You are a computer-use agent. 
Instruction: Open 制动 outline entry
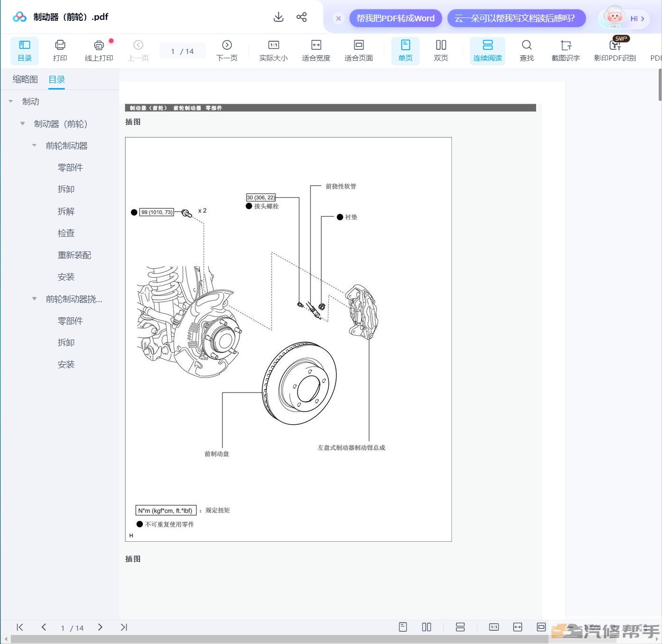pos(30,101)
